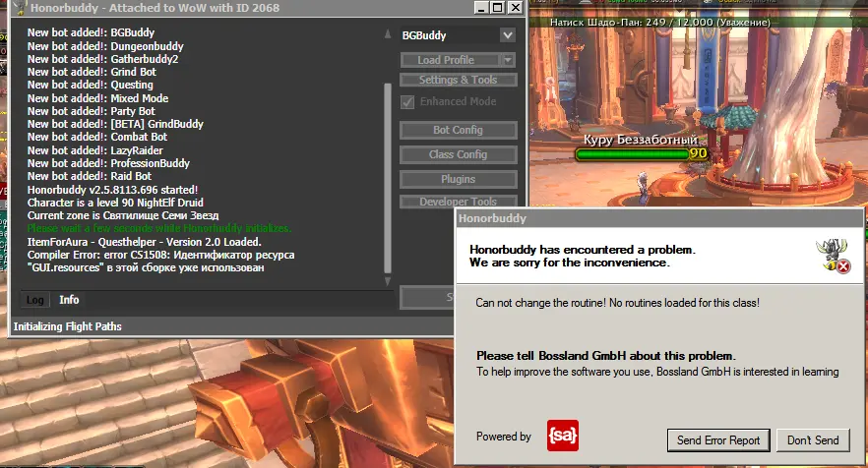Viewport: 868px width, 468px height.
Task: Expand the Load Profile dropdown arrow
Action: click(508, 60)
